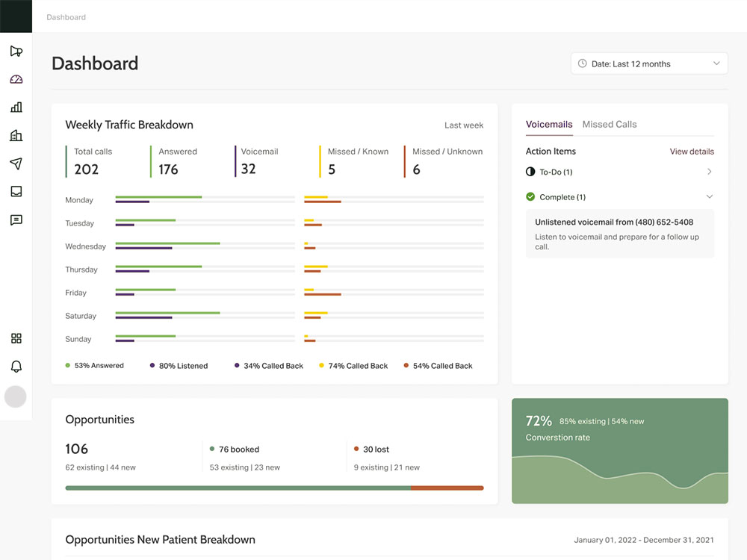This screenshot has height=560, width=747.
Task: Click the 72% conversion rate card
Action: (x=620, y=450)
